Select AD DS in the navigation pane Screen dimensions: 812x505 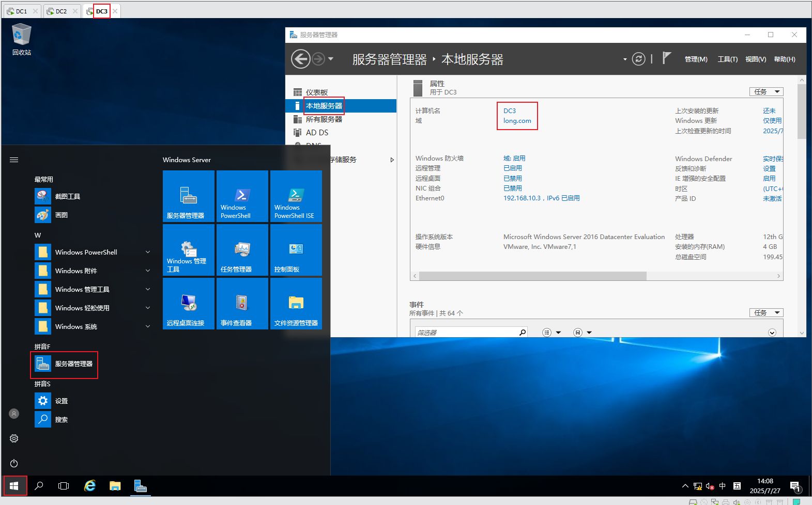click(x=341, y=132)
